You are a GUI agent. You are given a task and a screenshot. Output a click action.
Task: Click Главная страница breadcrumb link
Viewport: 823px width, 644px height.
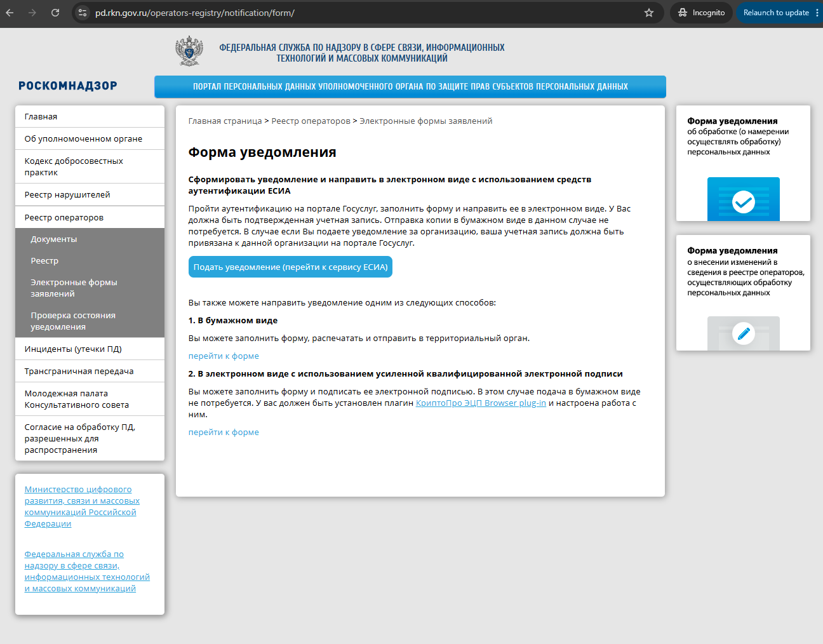tap(225, 121)
